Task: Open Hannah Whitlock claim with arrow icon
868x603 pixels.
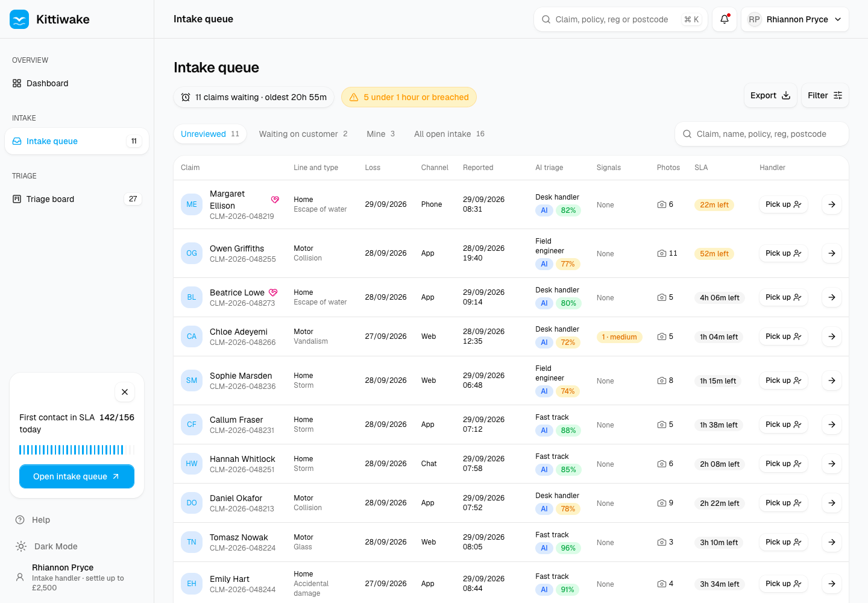Action: pyautogui.click(x=832, y=464)
